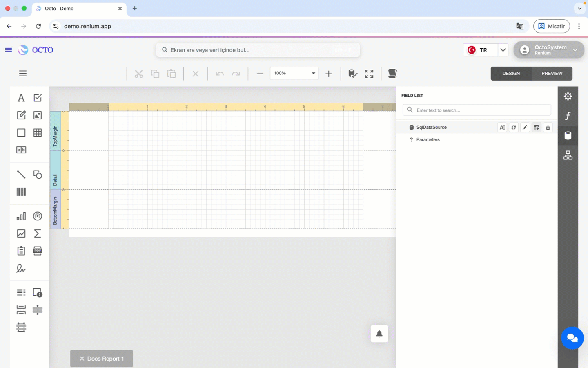This screenshot has width=588, height=368.
Task: Select the Gauge tool
Action: [37, 216]
